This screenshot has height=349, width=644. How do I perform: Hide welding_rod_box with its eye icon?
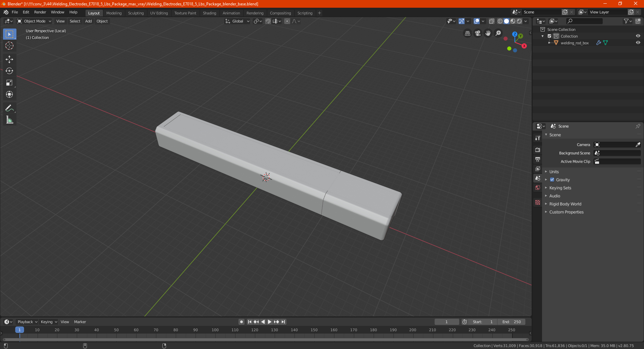638,43
